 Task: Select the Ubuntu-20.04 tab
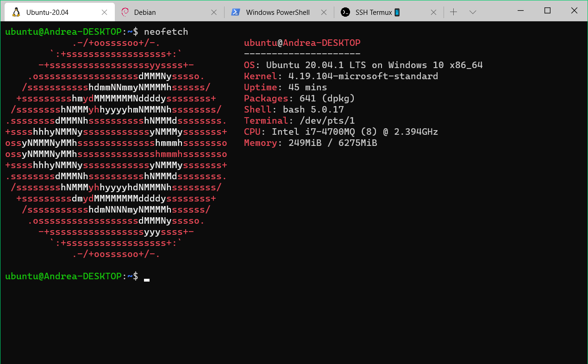pyautogui.click(x=59, y=13)
